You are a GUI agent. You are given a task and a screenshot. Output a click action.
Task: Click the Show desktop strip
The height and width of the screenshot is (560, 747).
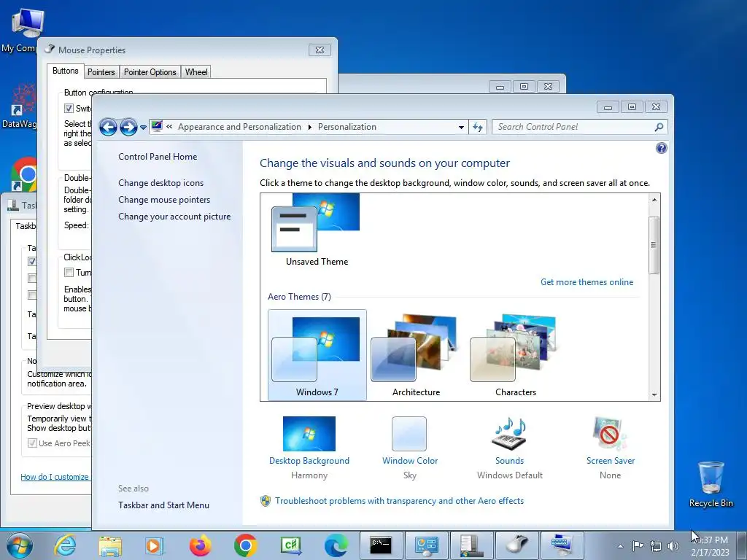[741, 545]
